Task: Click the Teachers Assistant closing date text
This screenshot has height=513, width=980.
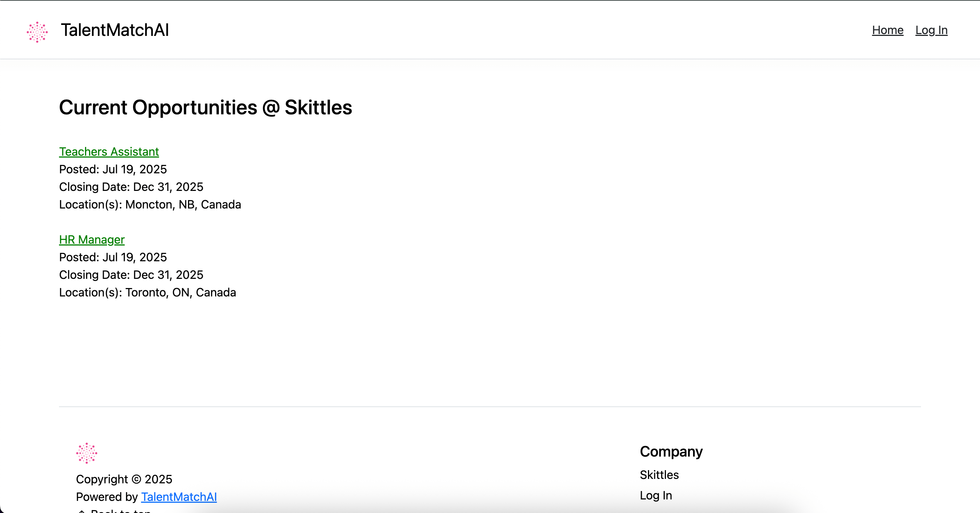Action: [x=131, y=187]
